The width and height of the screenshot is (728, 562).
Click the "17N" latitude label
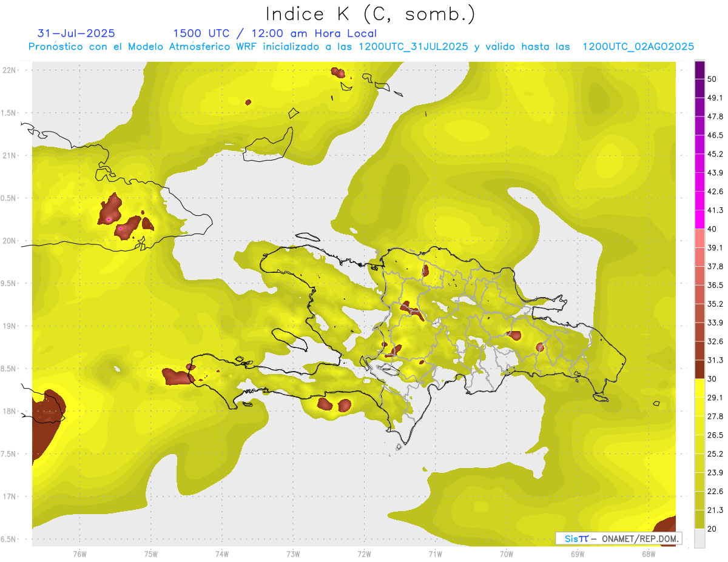(10, 497)
